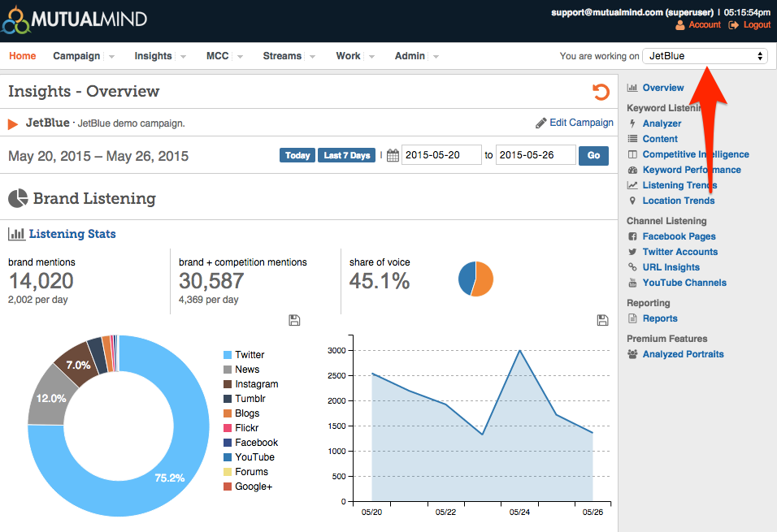Expand the Campaign menu arrow
The height and width of the screenshot is (532, 777).
111,57
